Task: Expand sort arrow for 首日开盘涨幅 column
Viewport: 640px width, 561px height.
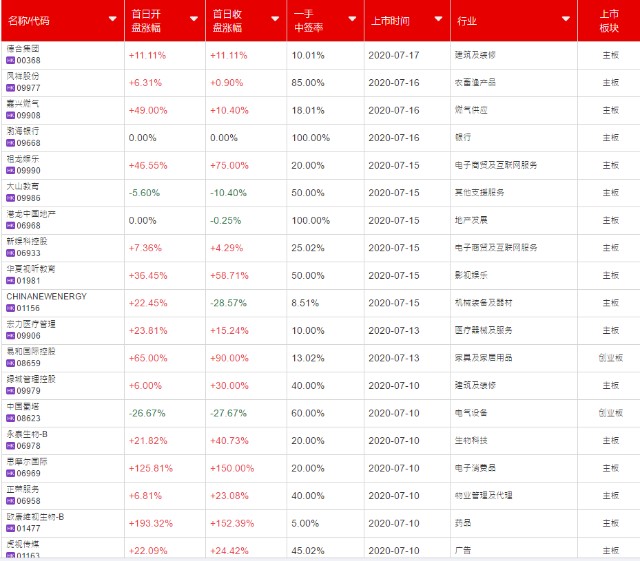Action: tap(189, 20)
